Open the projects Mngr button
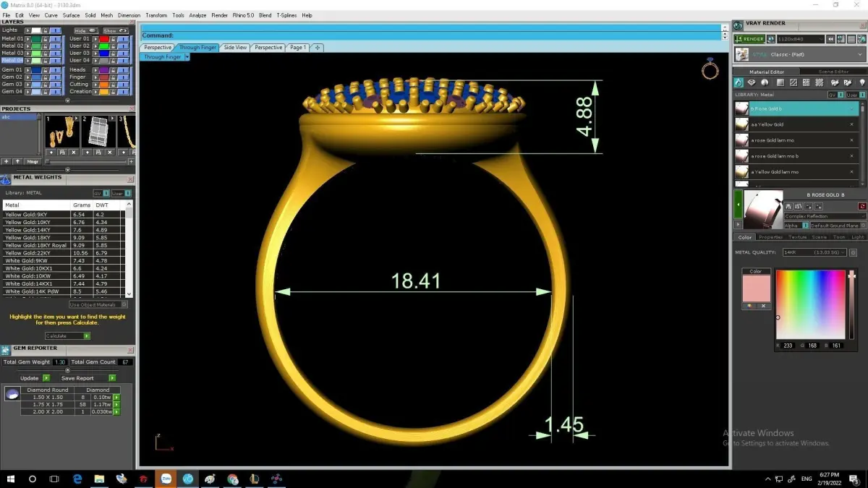This screenshot has height=488, width=868. pyautogui.click(x=33, y=161)
